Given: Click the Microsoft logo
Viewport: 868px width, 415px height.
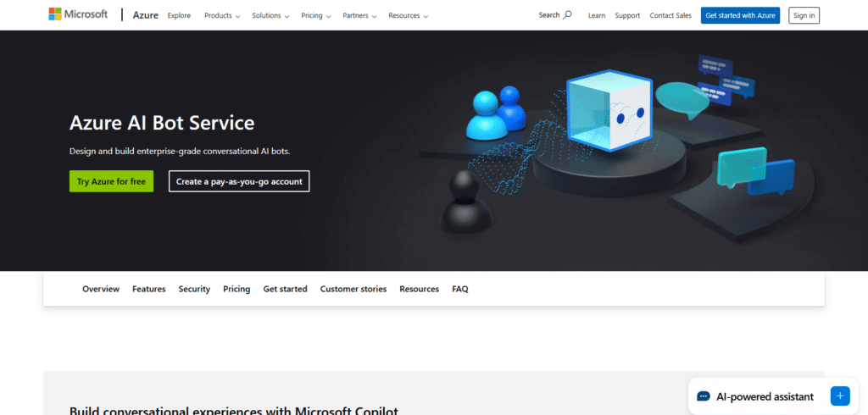Looking at the screenshot, I should pyautogui.click(x=78, y=14).
